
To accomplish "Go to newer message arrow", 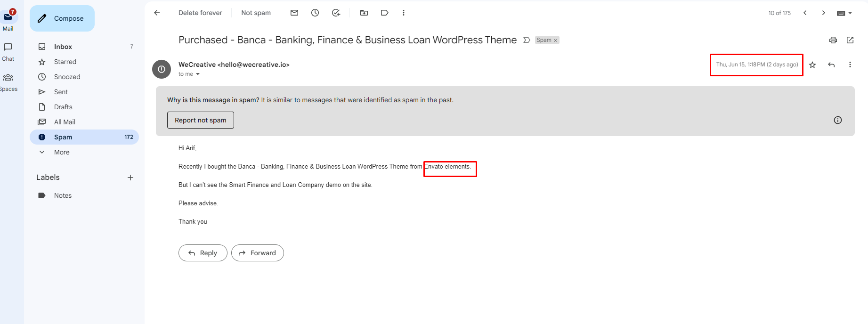I will (x=805, y=13).
